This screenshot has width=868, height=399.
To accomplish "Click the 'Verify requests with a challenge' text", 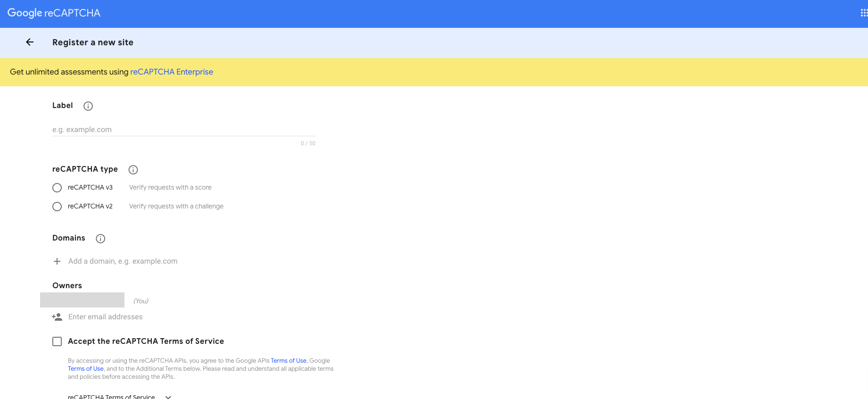I will coord(176,207).
